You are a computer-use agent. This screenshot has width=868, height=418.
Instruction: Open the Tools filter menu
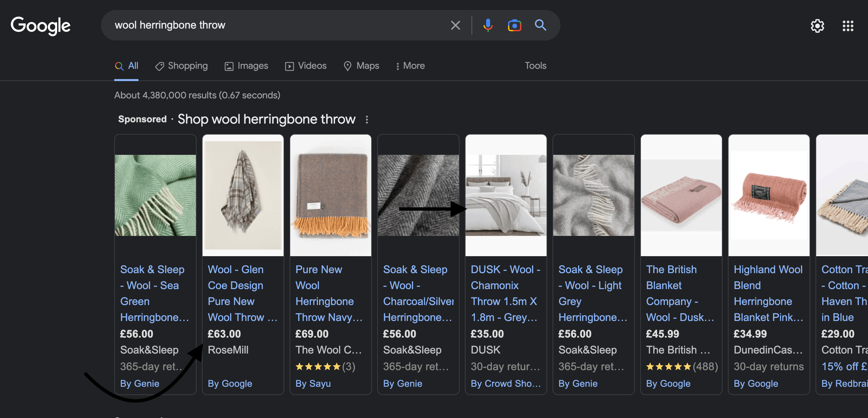535,66
